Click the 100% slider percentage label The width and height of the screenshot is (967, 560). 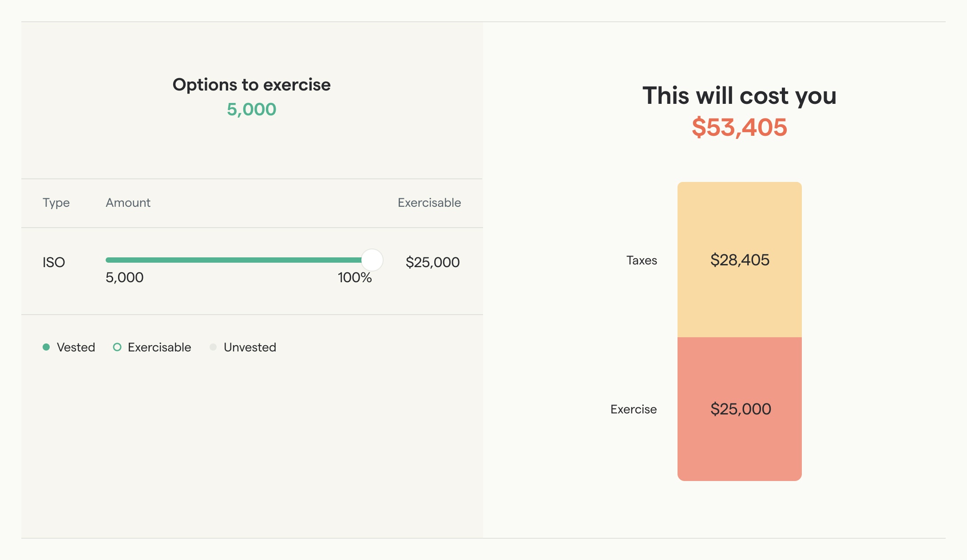click(354, 278)
